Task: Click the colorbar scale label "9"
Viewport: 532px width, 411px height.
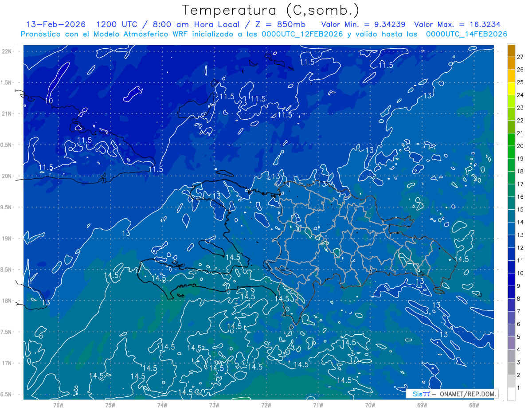Action: [519, 286]
